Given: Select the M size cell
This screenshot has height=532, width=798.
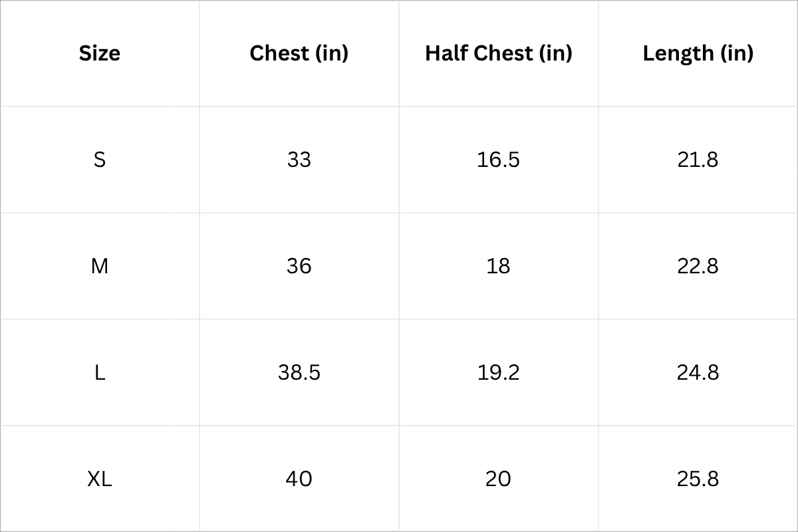Looking at the screenshot, I should tap(100, 266).
